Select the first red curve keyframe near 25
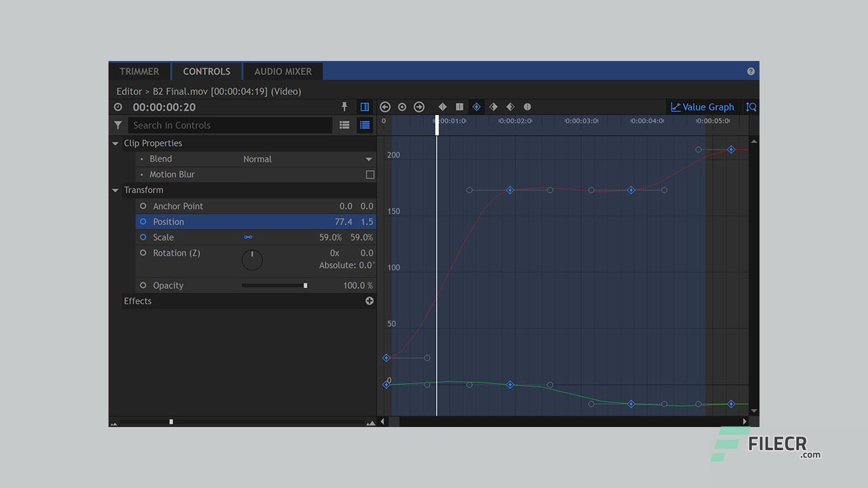868x488 pixels. pyautogui.click(x=387, y=358)
